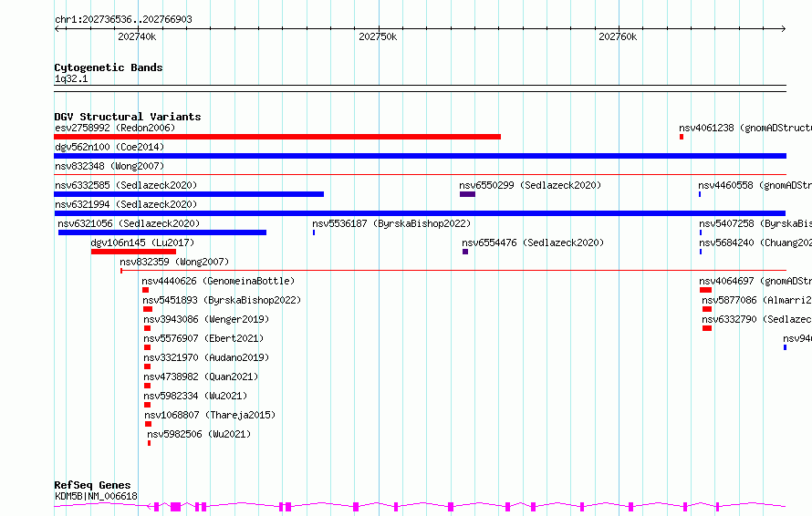Select the 1q32.1 band label

(x=71, y=79)
